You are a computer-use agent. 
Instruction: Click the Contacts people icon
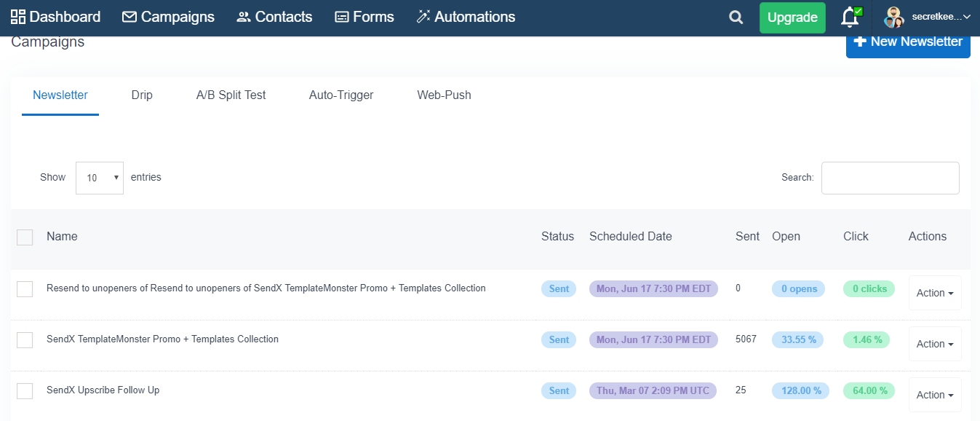click(x=244, y=17)
